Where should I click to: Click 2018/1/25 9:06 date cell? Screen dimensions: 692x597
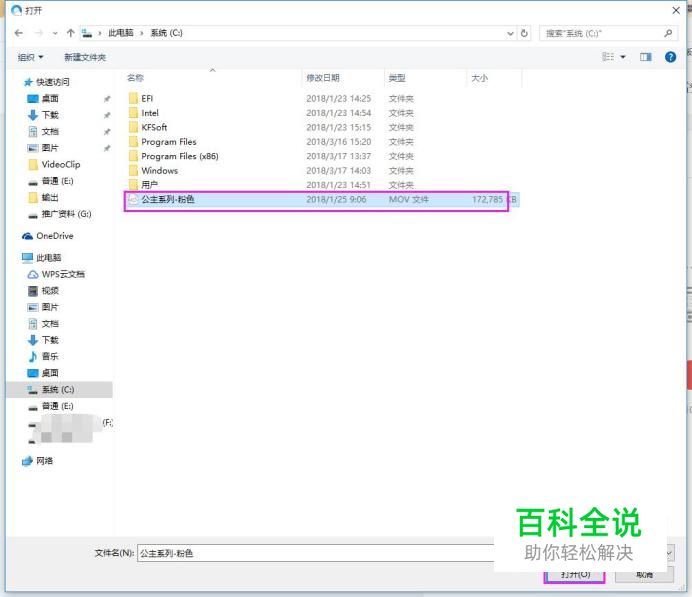tap(336, 199)
